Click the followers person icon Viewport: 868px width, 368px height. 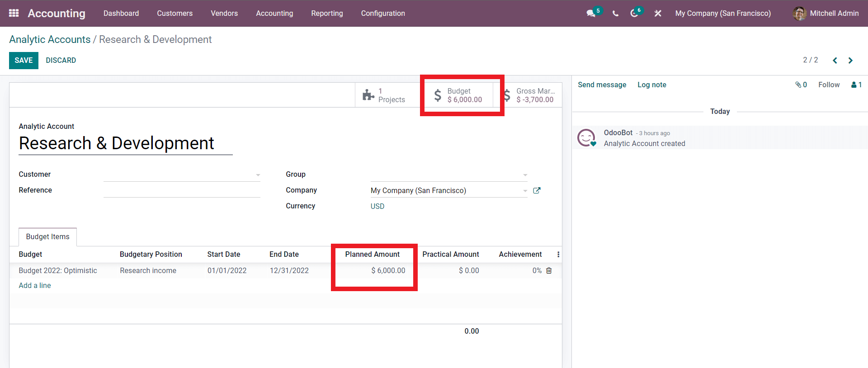point(854,85)
